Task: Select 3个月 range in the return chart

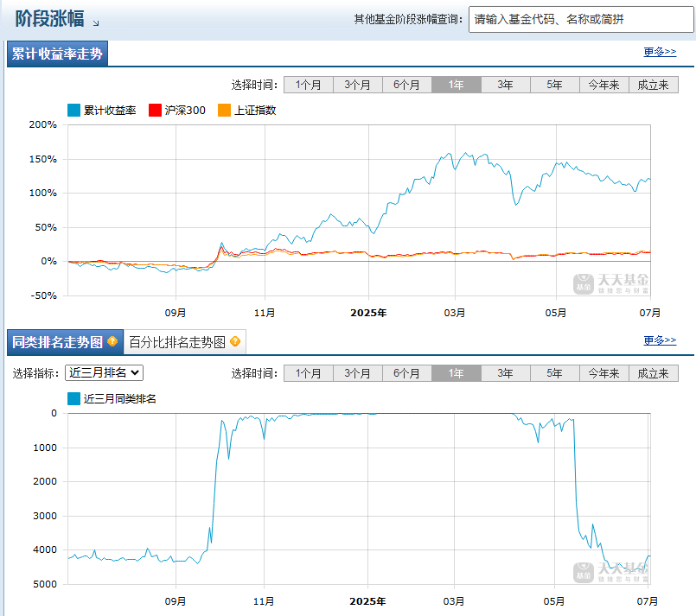Action: (358, 85)
